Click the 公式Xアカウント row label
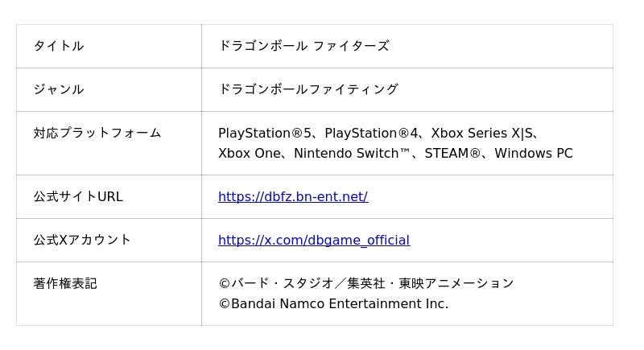The image size is (644, 350). pos(81,240)
